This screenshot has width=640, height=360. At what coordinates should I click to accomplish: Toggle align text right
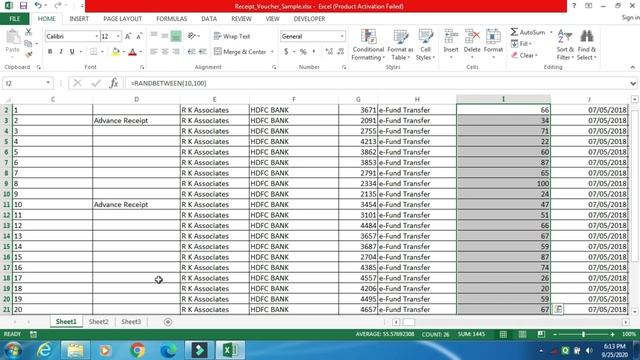176,52
